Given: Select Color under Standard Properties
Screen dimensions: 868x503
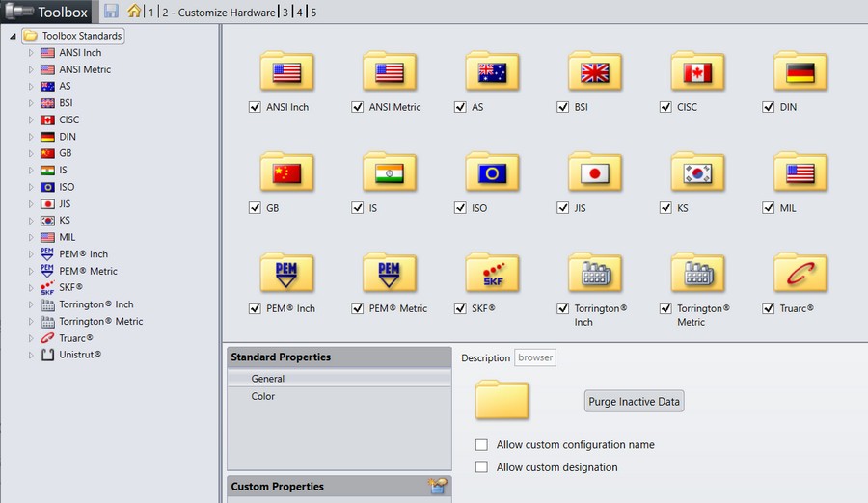Looking at the screenshot, I should (339, 396).
